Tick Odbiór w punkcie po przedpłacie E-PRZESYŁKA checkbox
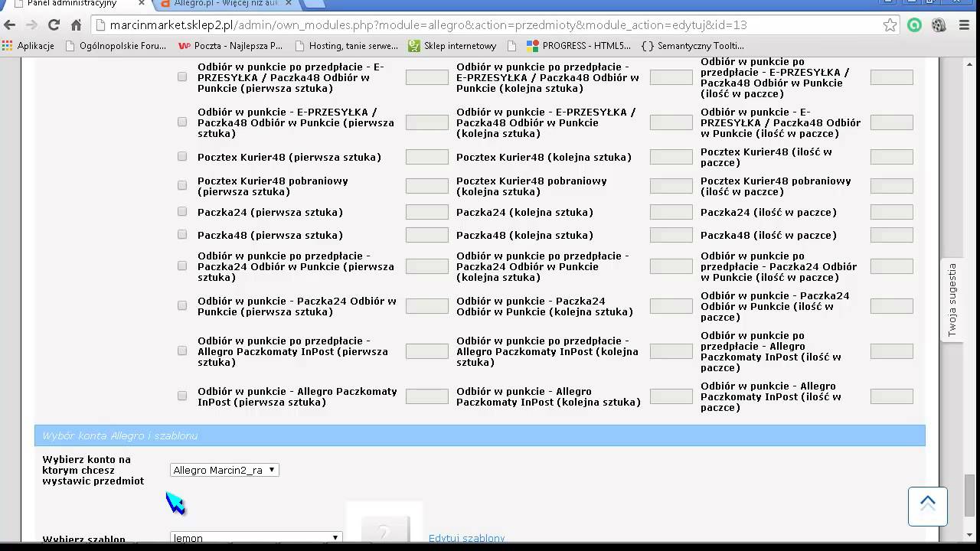The width and height of the screenshot is (980, 551). [x=182, y=77]
